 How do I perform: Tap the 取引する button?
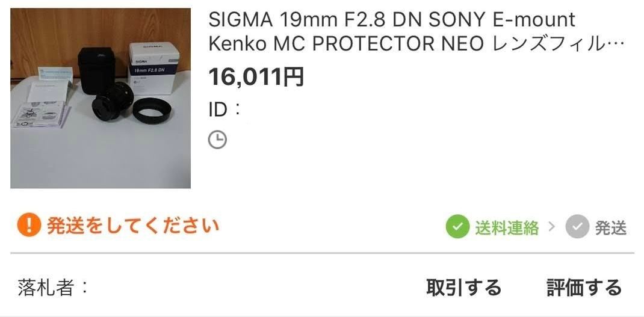pyautogui.click(x=463, y=288)
